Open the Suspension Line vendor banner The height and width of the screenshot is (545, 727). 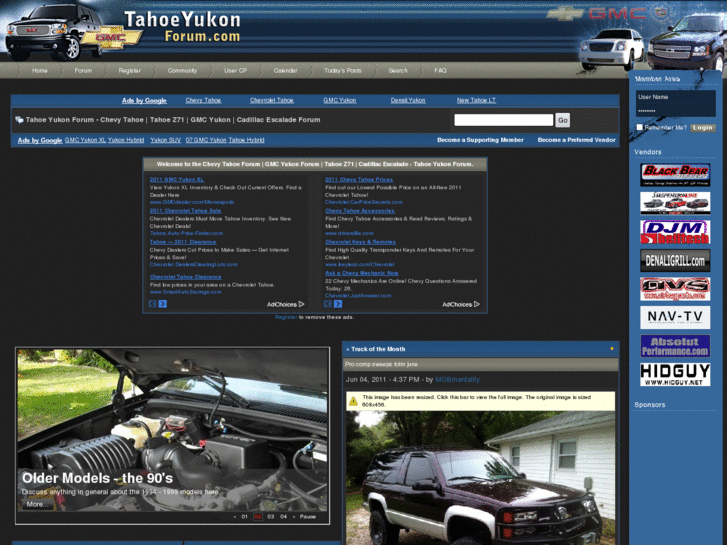point(675,203)
